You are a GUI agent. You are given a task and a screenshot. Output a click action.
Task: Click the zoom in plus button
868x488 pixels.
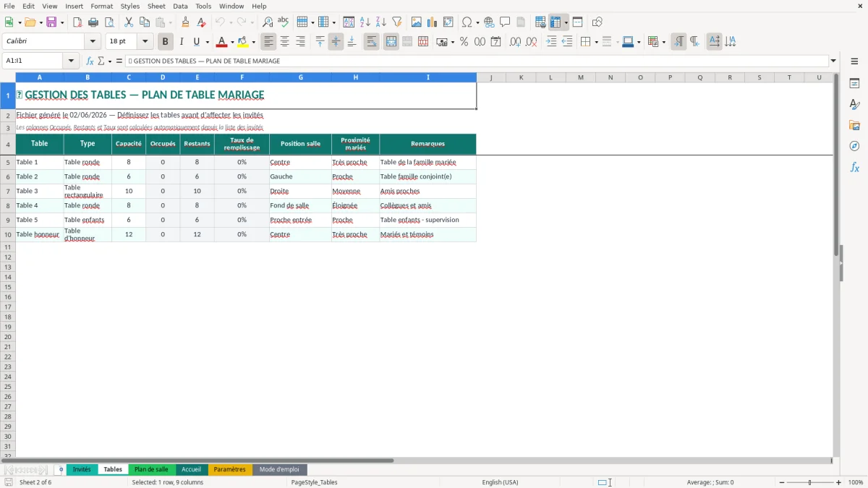839,482
